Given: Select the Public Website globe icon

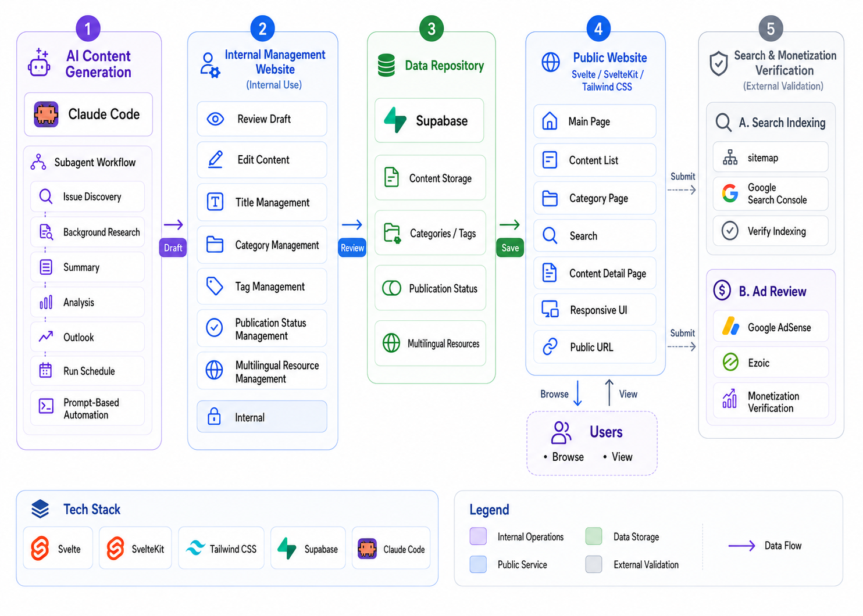Looking at the screenshot, I should [x=551, y=62].
